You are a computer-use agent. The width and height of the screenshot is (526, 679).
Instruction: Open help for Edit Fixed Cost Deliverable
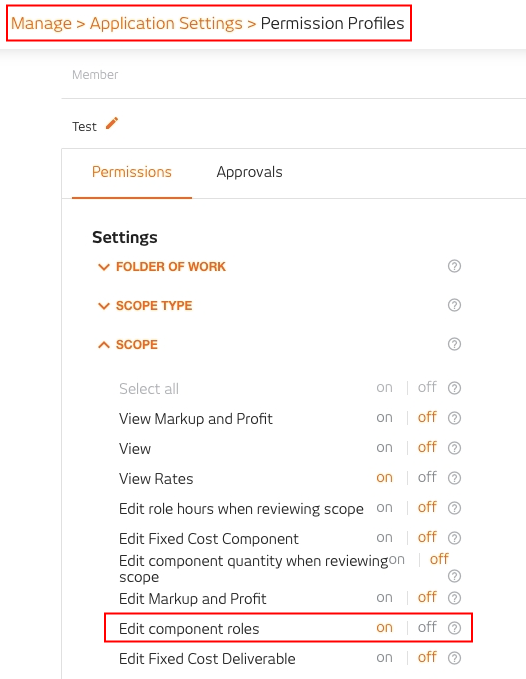pyautogui.click(x=454, y=658)
